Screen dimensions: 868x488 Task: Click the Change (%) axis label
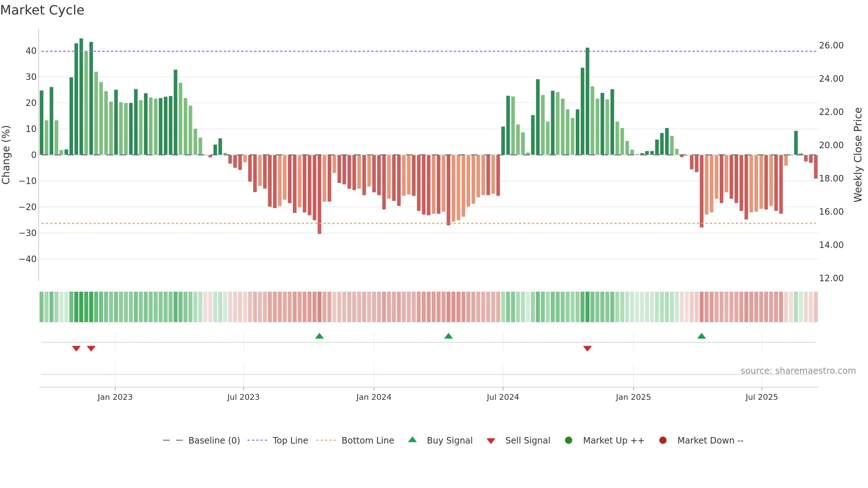coord(6,155)
